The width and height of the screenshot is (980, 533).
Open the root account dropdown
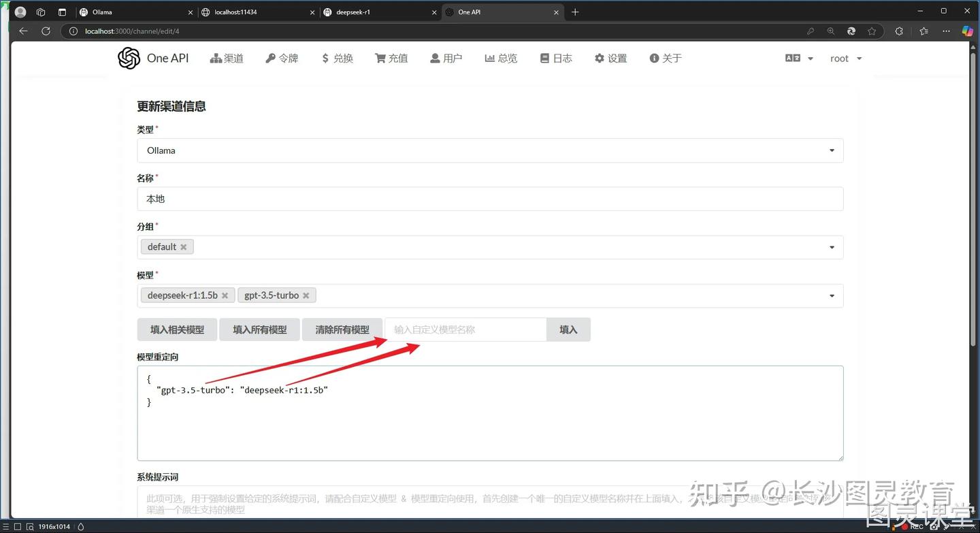click(845, 58)
